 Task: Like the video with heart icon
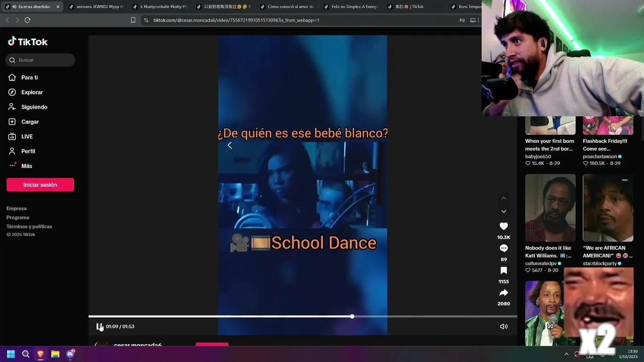coord(504,226)
